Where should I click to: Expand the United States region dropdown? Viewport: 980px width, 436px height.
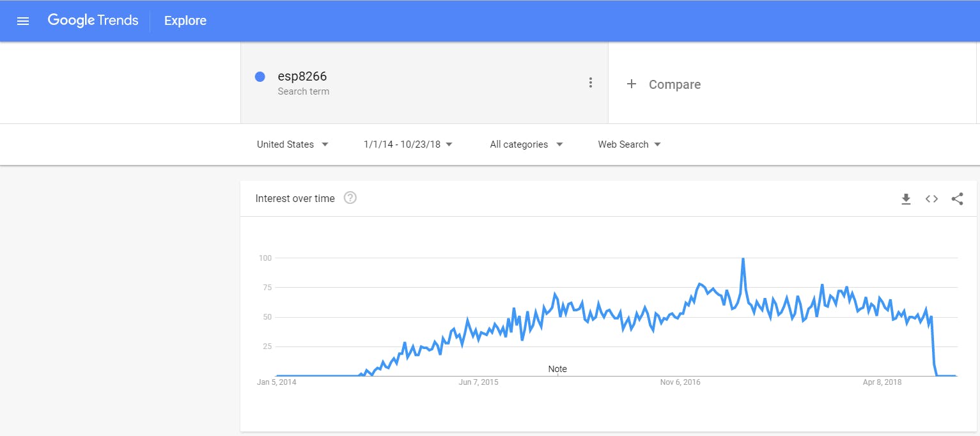pyautogui.click(x=292, y=144)
